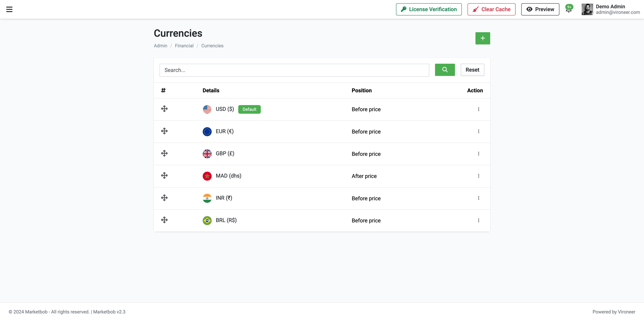Open three-dot menu for EUR row
The image size is (644, 321).
coord(479,132)
